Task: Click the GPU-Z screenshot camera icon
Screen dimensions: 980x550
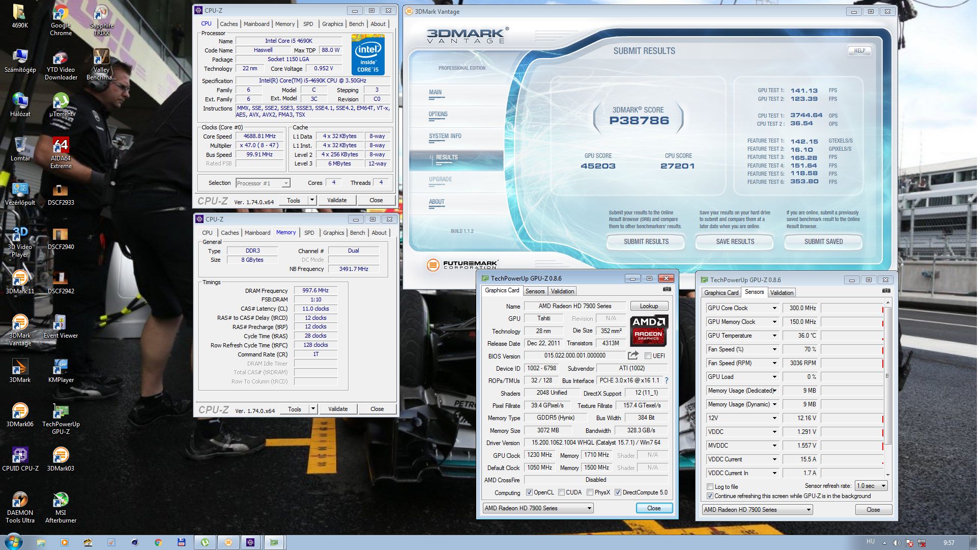Action: tap(667, 289)
